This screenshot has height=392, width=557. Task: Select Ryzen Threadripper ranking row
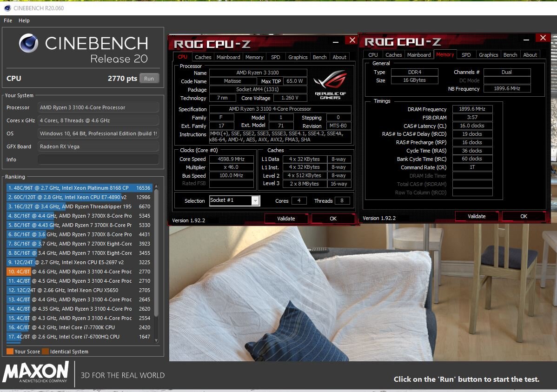pyautogui.click(x=79, y=206)
